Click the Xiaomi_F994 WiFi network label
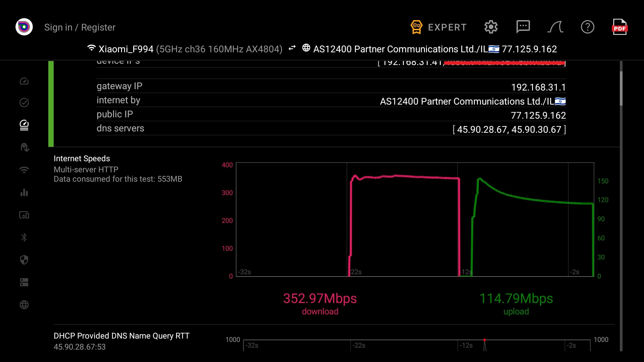Image resolution: width=644 pixels, height=362 pixels. (x=126, y=49)
